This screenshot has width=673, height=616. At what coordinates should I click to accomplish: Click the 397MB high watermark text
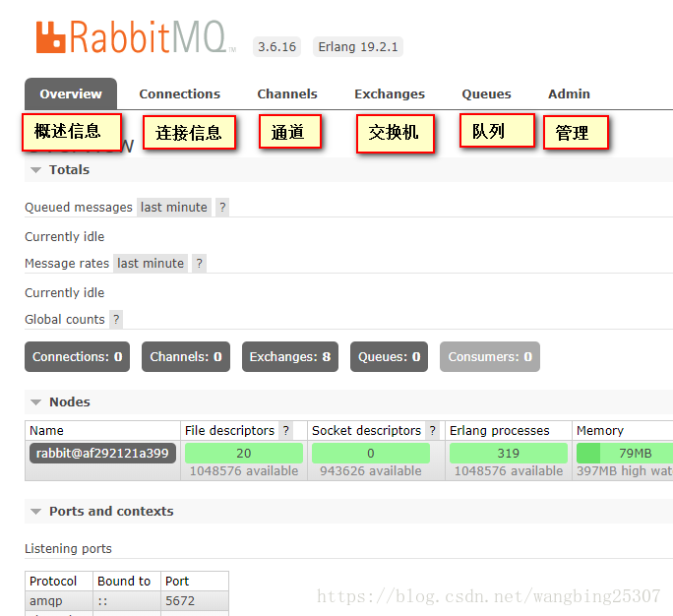coord(625,471)
